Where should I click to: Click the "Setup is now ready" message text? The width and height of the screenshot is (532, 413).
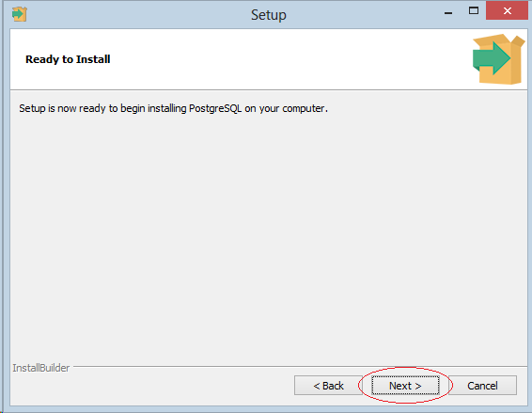pos(173,108)
